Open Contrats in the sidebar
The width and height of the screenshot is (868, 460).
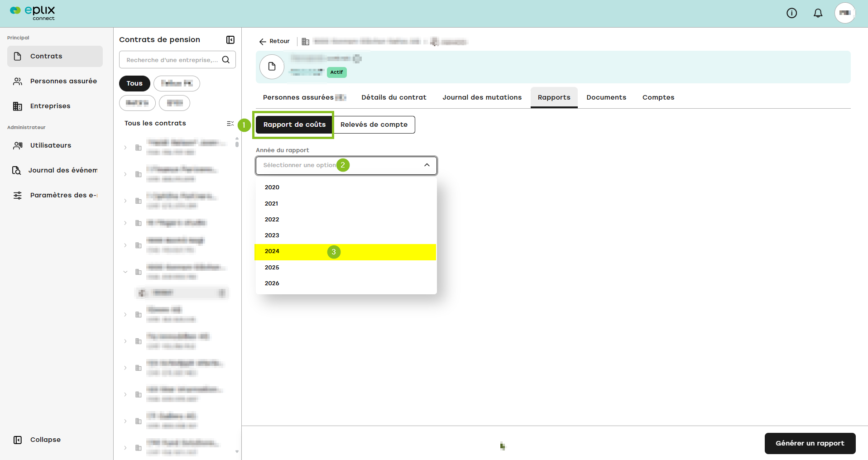[x=55, y=56]
